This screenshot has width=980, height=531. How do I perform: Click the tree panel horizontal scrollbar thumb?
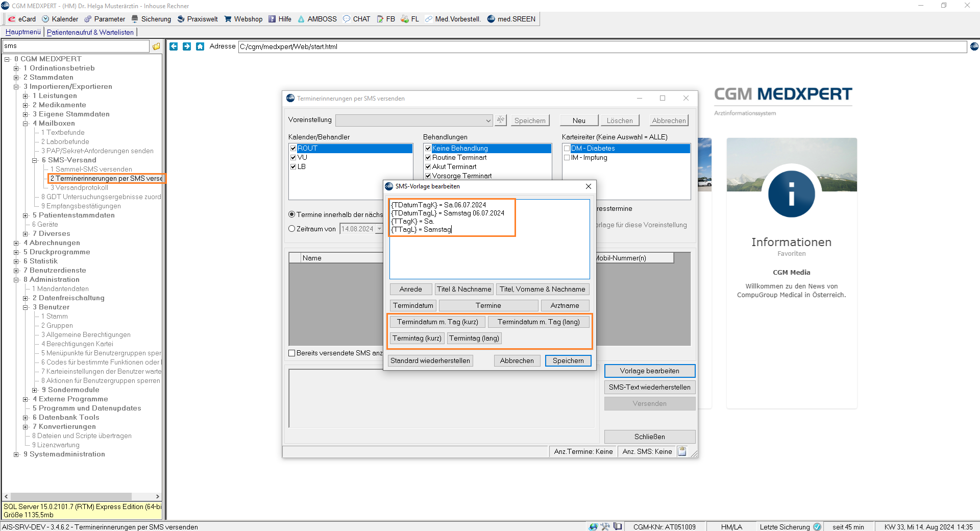pos(71,496)
